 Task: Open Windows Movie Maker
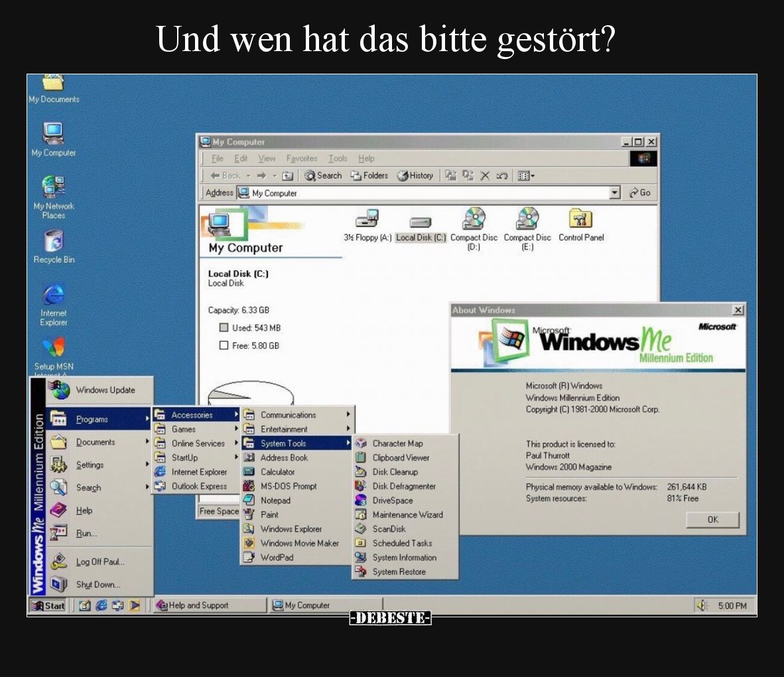coord(296,544)
